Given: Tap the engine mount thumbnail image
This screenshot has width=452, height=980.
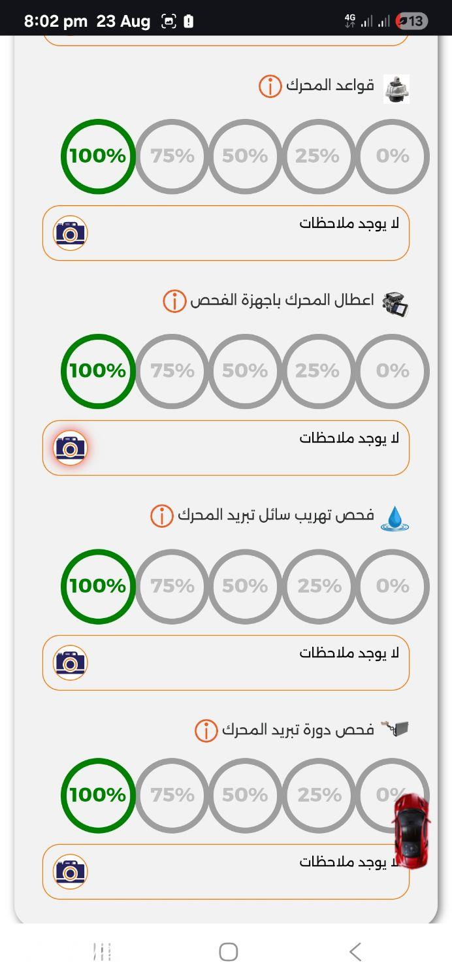Looking at the screenshot, I should click(396, 88).
